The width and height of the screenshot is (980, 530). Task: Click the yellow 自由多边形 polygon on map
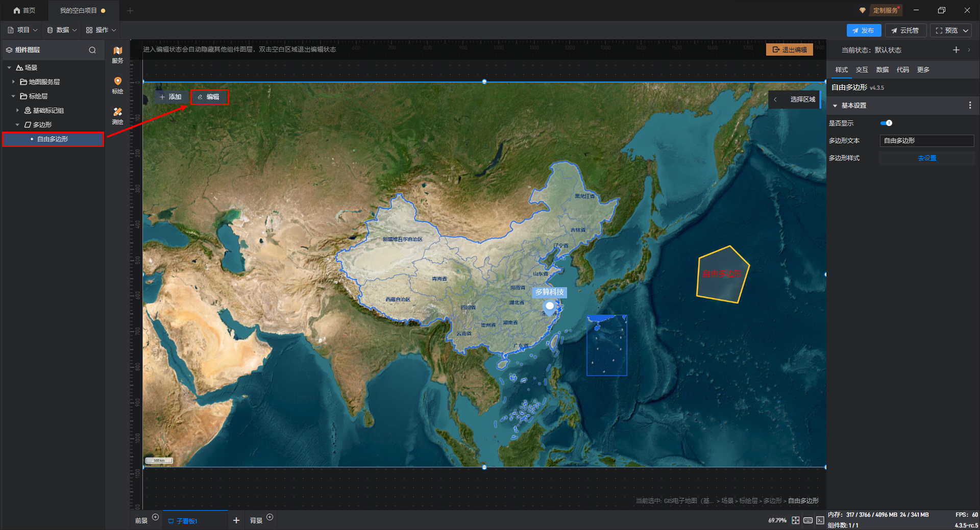pos(723,274)
